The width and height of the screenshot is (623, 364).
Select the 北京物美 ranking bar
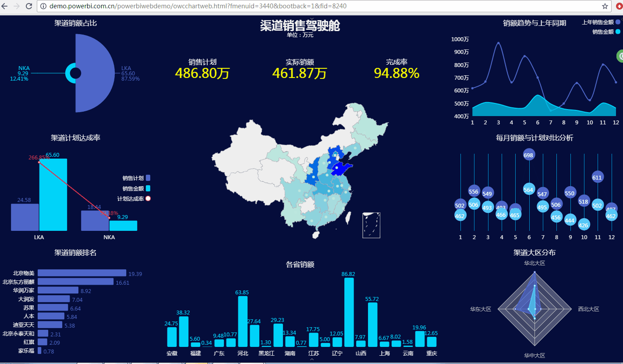click(x=82, y=273)
